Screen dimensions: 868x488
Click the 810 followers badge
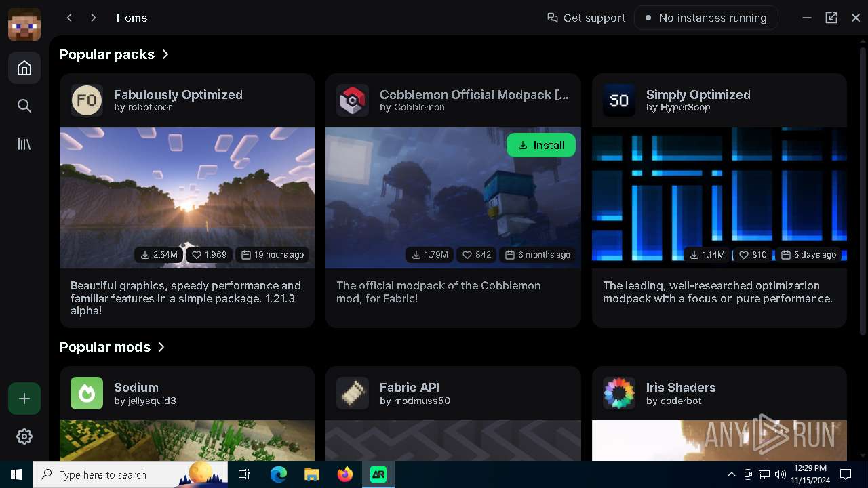pyautogui.click(x=753, y=255)
